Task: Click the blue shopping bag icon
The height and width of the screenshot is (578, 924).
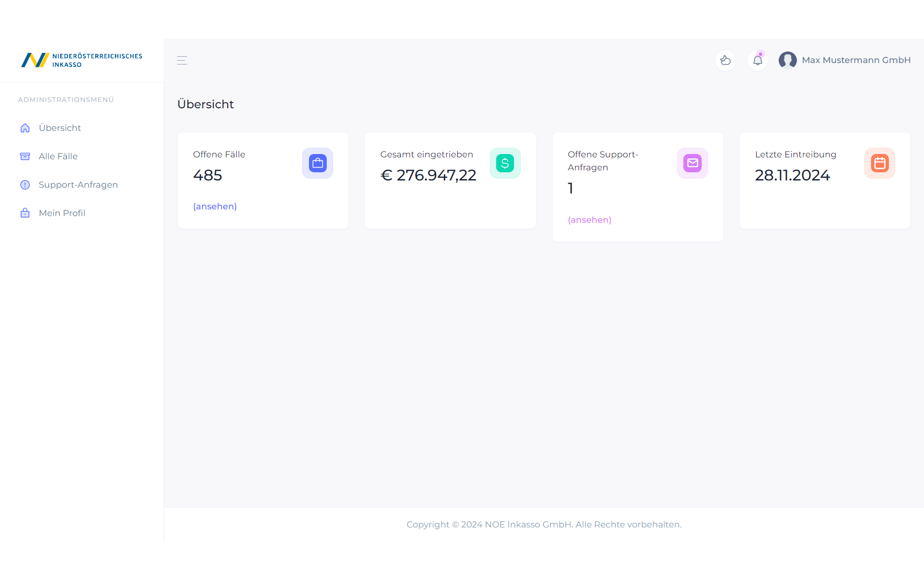Action: (x=318, y=163)
